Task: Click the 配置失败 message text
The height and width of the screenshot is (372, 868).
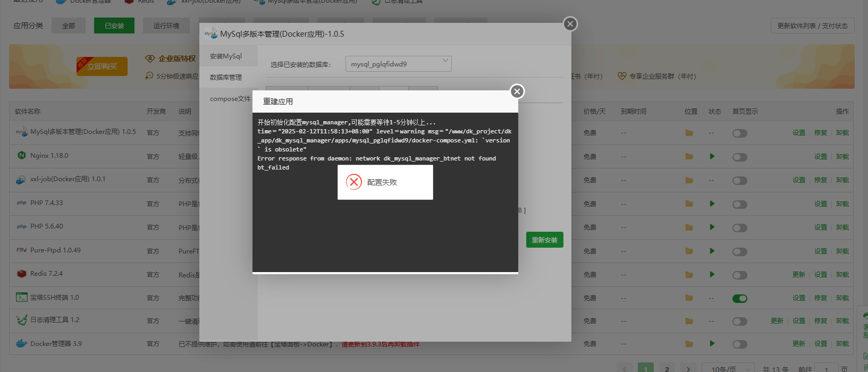Action: pos(382,182)
